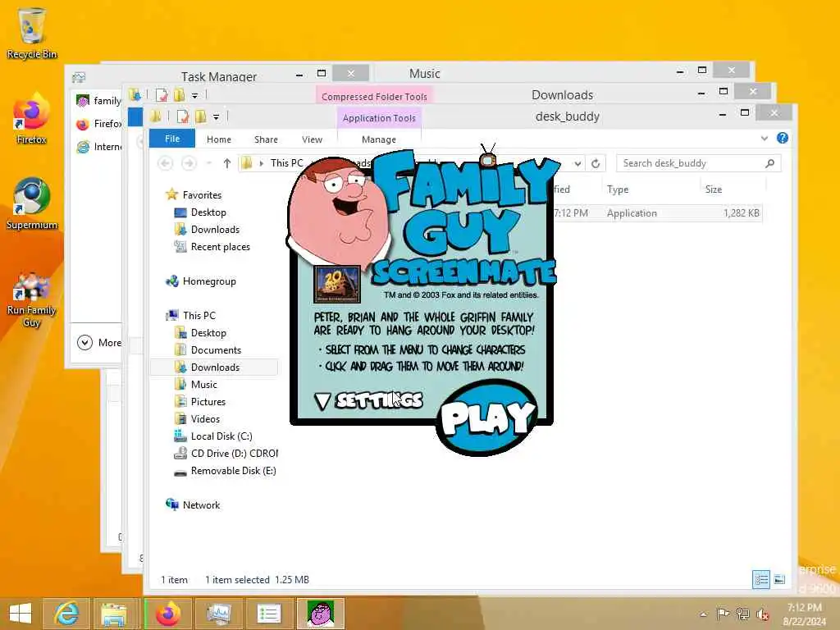
Task: Expand More details in Task Manager
Action: 100,342
